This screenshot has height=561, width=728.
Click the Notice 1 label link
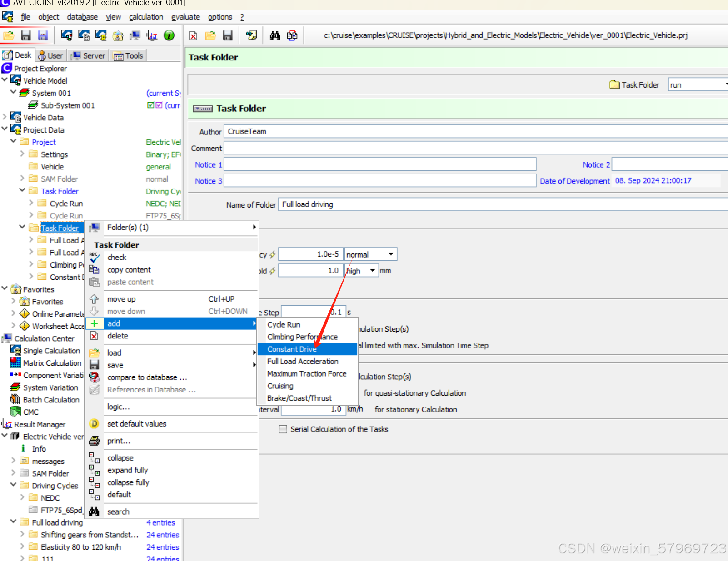pos(208,164)
